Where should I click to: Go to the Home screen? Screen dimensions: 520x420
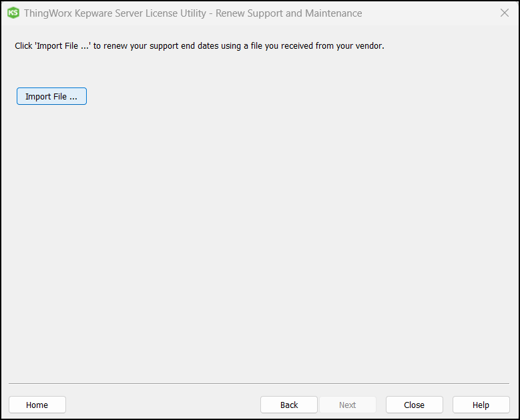click(37, 405)
